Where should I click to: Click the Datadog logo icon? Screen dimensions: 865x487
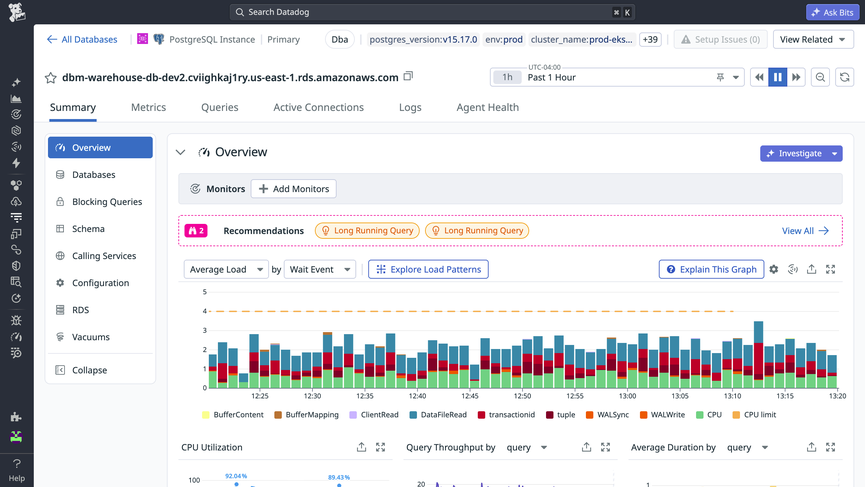pyautogui.click(x=17, y=12)
